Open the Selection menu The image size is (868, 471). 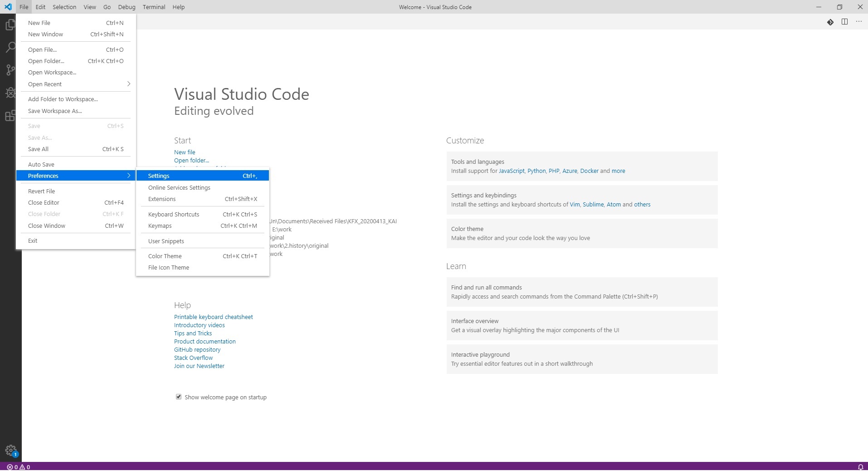[64, 7]
